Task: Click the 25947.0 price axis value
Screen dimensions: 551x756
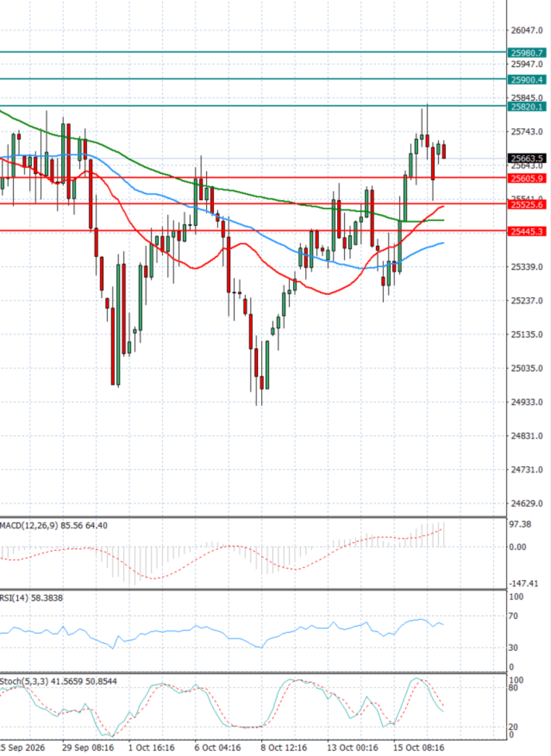Action: 527,64
